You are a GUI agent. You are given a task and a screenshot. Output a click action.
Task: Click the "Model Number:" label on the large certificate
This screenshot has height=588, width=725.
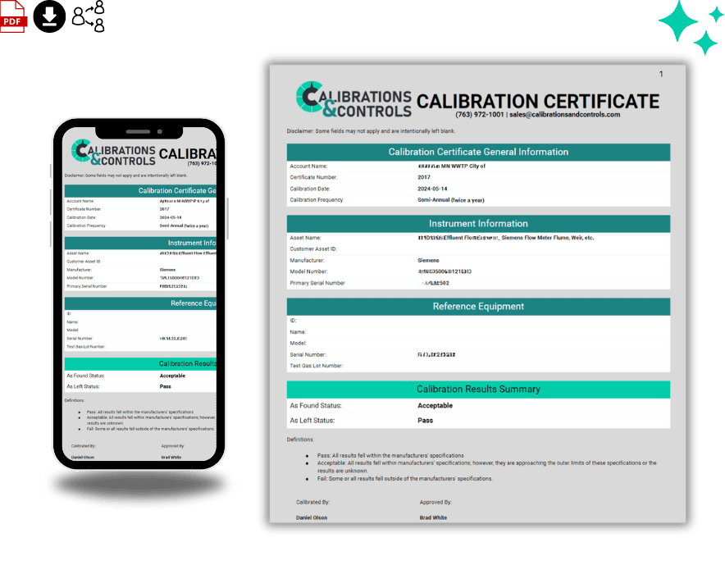point(308,271)
